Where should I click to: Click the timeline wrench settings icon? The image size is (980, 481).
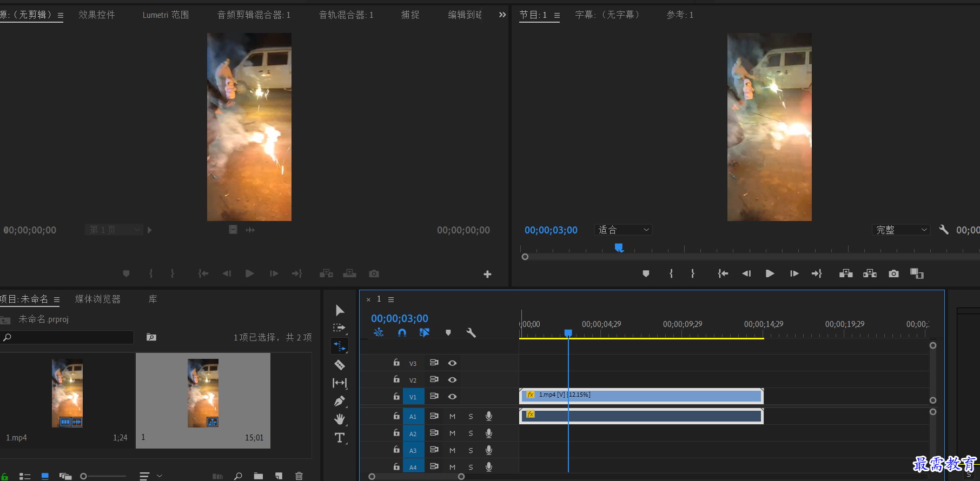[x=471, y=333]
